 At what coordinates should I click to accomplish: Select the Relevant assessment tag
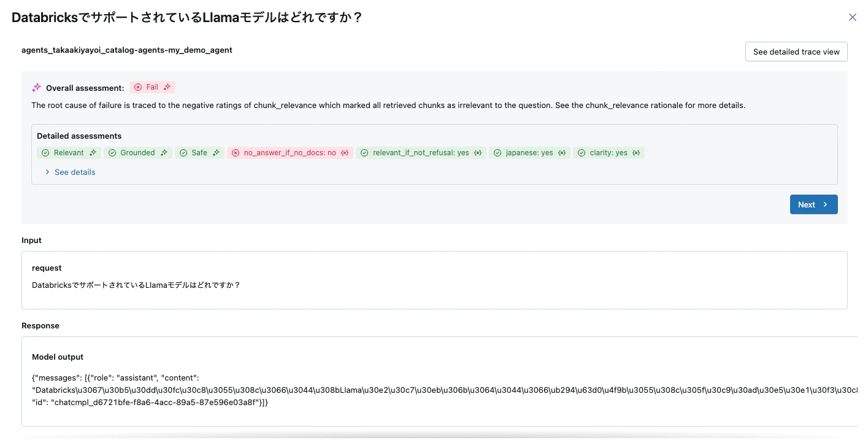[x=69, y=153]
